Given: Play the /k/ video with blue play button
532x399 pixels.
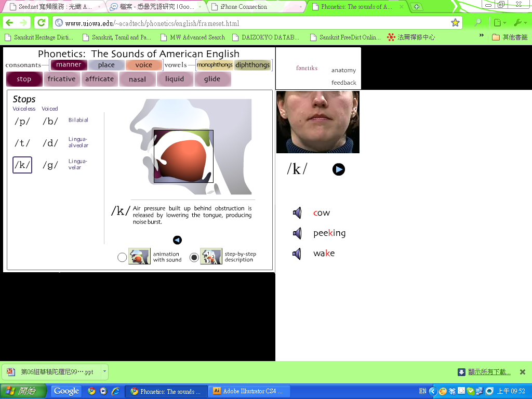Looking at the screenshot, I should click(338, 169).
